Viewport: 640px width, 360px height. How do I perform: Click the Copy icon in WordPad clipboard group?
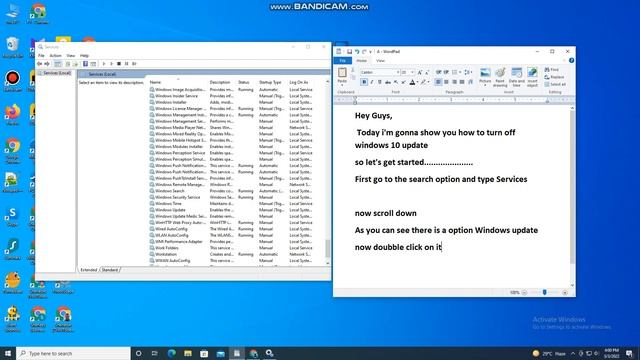tap(353, 78)
